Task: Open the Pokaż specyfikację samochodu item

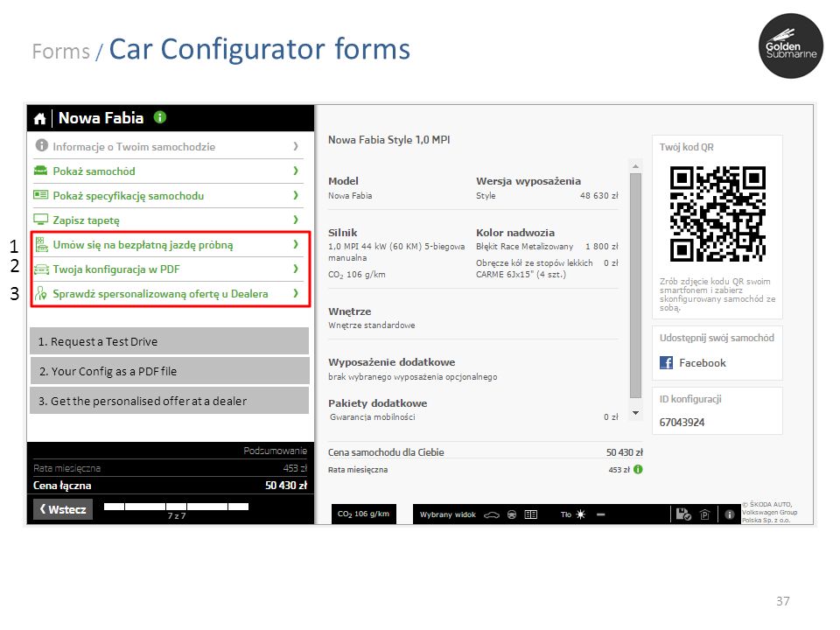Action: [168, 195]
